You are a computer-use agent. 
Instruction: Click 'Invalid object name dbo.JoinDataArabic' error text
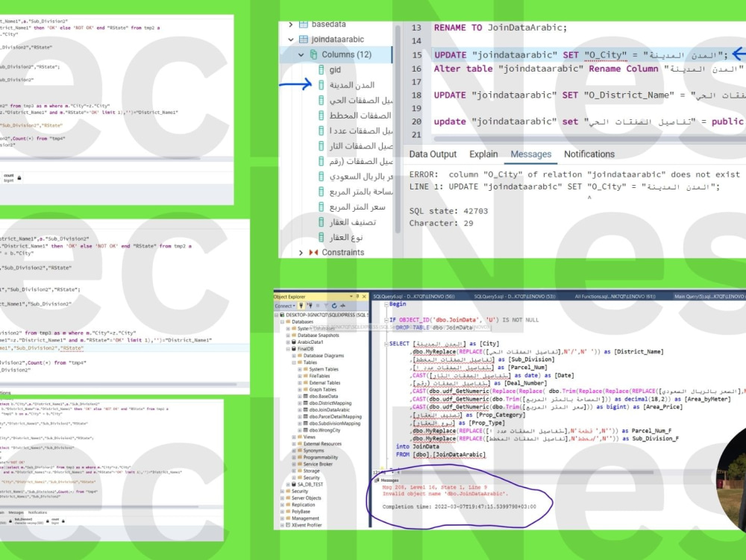click(x=445, y=494)
